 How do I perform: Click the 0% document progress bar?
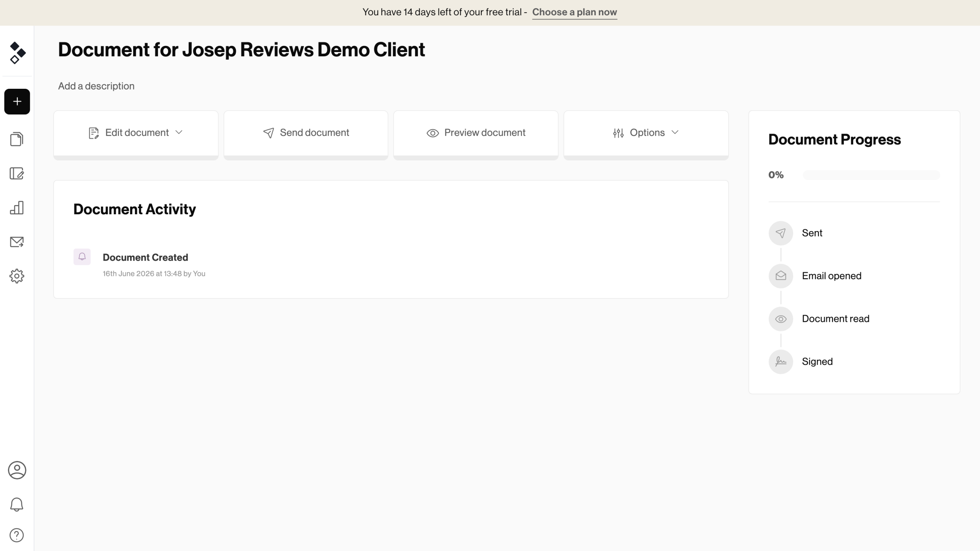[871, 175]
